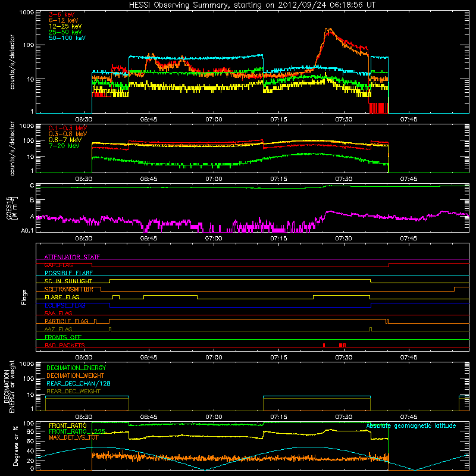This screenshot has height=476, width=476.
Task: Select the REAR_DEC_CHAN/128 legend label
Action: point(79,383)
